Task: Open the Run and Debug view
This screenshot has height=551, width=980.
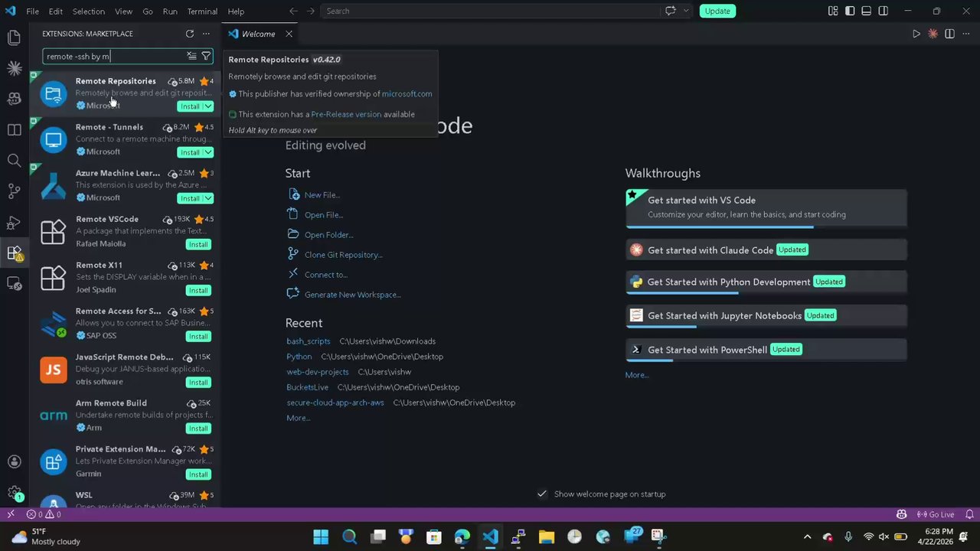Action: point(14,222)
